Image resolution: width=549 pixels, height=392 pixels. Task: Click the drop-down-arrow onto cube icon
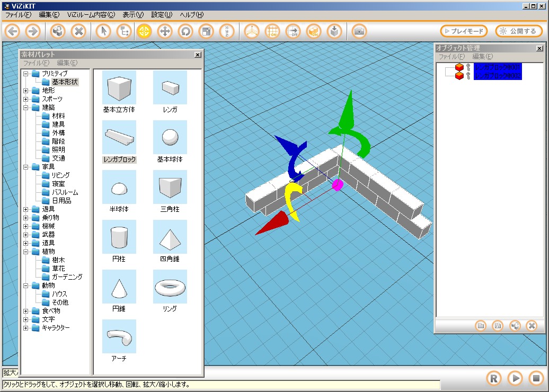[x=334, y=31]
